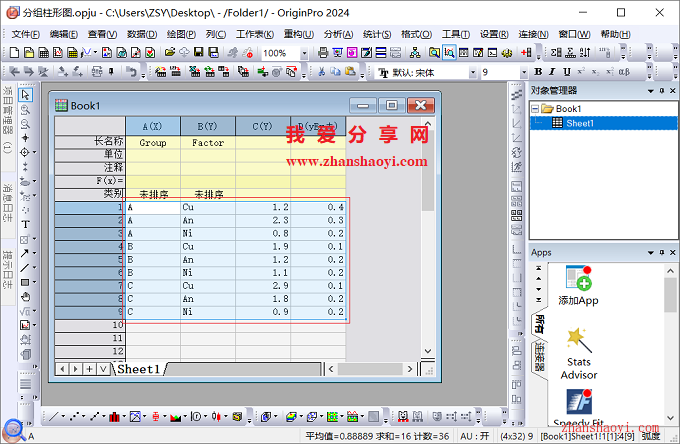
Task: Select the Line draw tool
Action: coord(25,268)
